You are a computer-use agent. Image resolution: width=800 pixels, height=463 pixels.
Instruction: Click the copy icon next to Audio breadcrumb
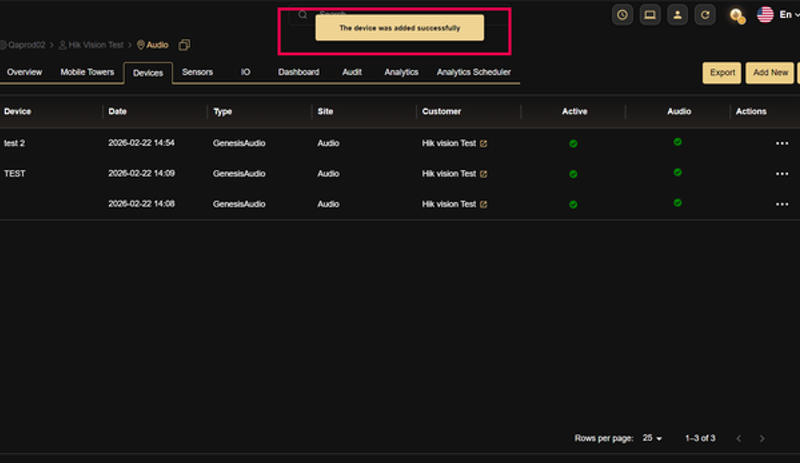pyautogui.click(x=184, y=45)
